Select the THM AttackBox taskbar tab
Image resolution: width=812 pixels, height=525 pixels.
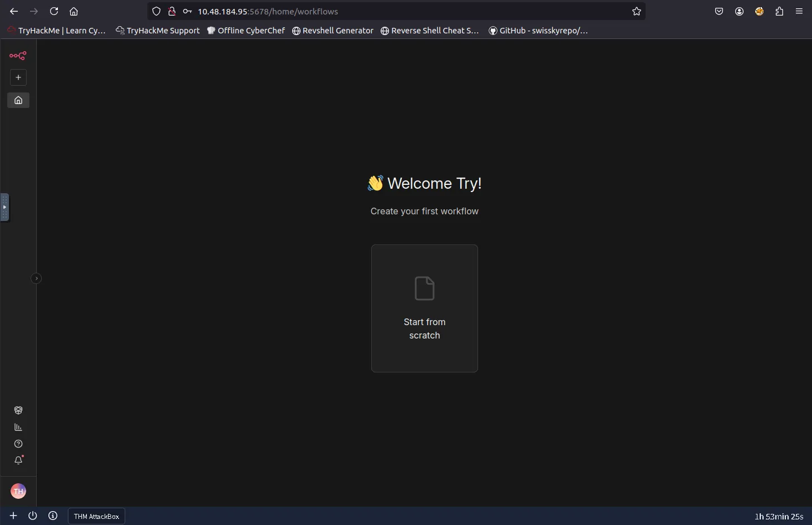96,516
